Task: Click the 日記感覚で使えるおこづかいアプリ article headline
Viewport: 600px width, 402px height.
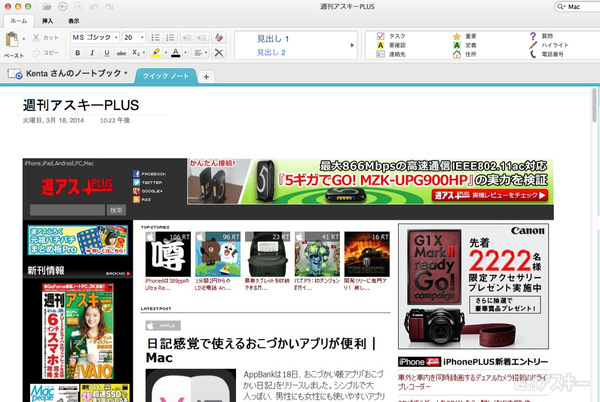Action: tap(261, 350)
